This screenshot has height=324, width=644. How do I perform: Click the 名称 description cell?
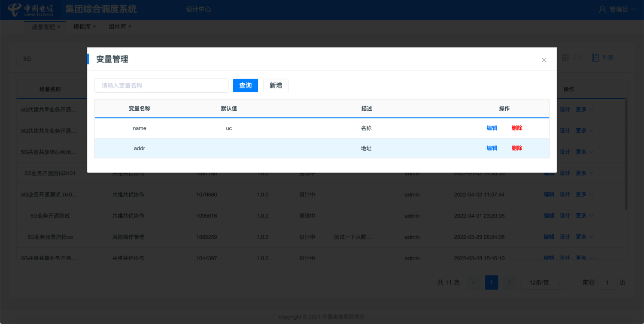tap(366, 128)
